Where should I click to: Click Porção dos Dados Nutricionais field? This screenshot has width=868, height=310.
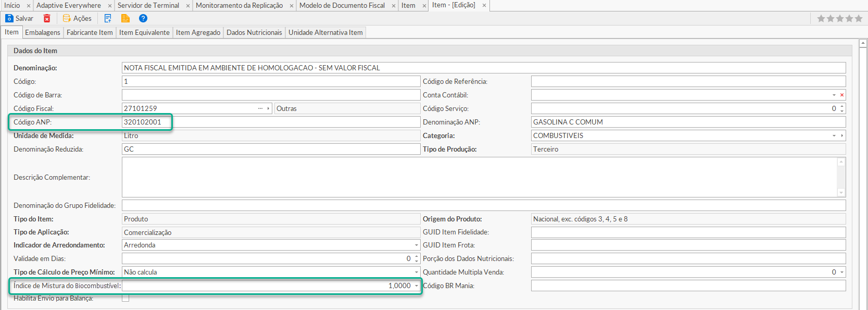click(x=688, y=258)
